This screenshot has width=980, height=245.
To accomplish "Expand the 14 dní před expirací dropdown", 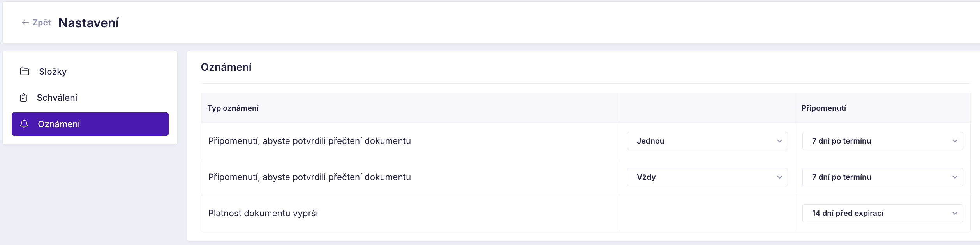I will tap(883, 213).
